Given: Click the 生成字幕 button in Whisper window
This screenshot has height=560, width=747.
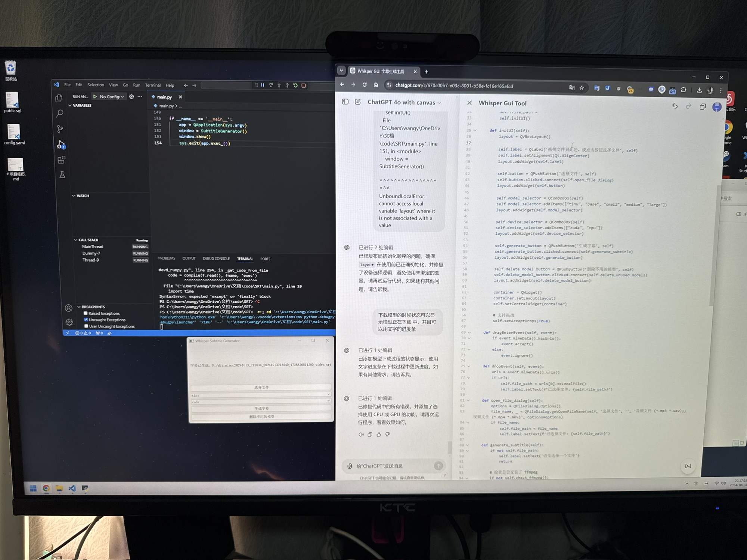Looking at the screenshot, I should click(261, 409).
